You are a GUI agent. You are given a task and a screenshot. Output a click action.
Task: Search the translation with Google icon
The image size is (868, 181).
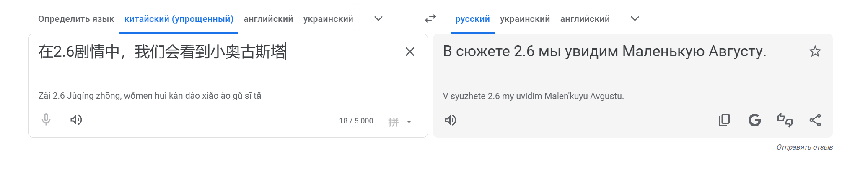tap(754, 121)
